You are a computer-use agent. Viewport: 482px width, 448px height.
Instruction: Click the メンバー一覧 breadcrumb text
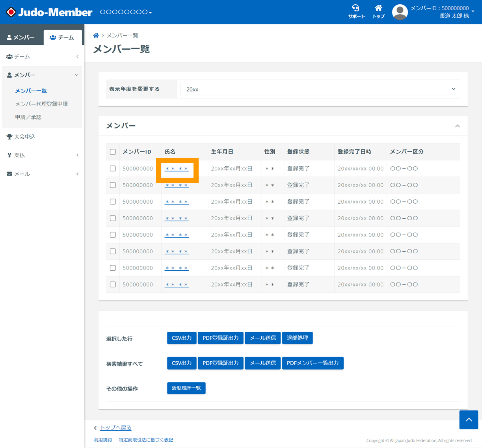tap(123, 35)
